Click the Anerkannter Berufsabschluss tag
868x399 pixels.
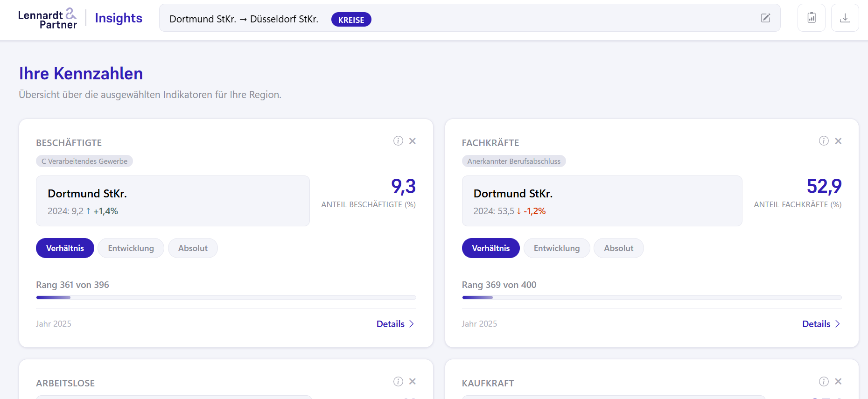pos(514,161)
